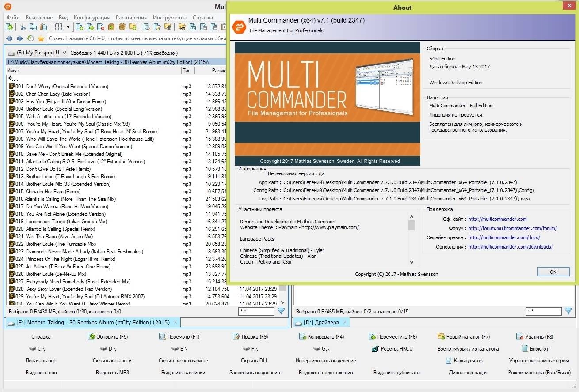The height and width of the screenshot is (392, 579).
Task: Click the Выделить MP3 button
Action: [112, 373]
